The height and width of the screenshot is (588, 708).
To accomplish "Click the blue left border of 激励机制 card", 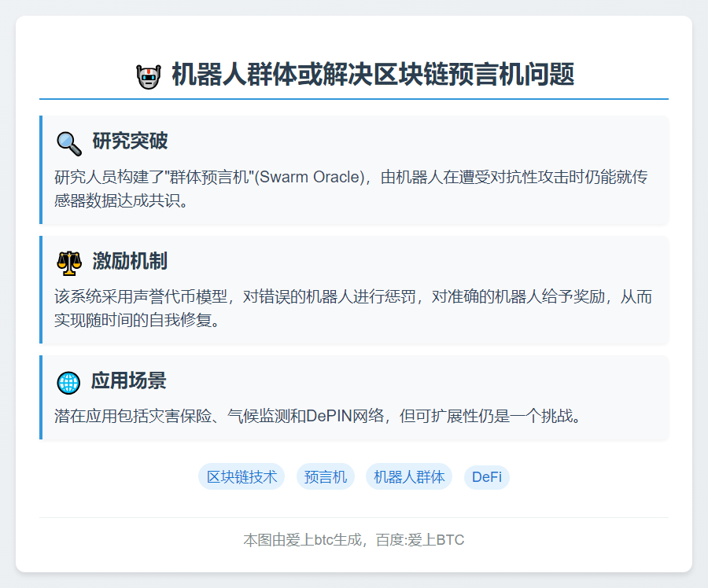I will [41, 289].
